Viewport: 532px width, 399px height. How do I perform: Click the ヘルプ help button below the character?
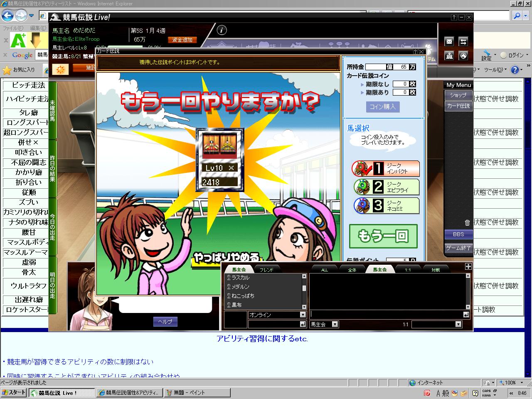pos(165,322)
